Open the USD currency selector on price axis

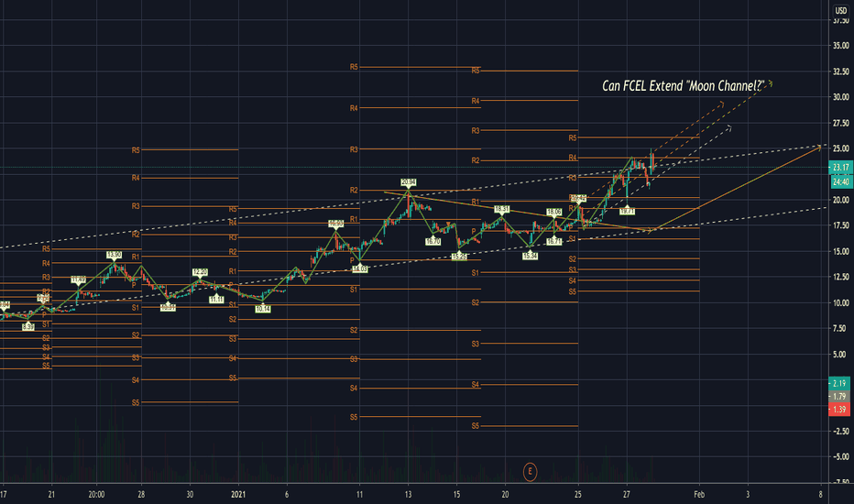coord(841,10)
